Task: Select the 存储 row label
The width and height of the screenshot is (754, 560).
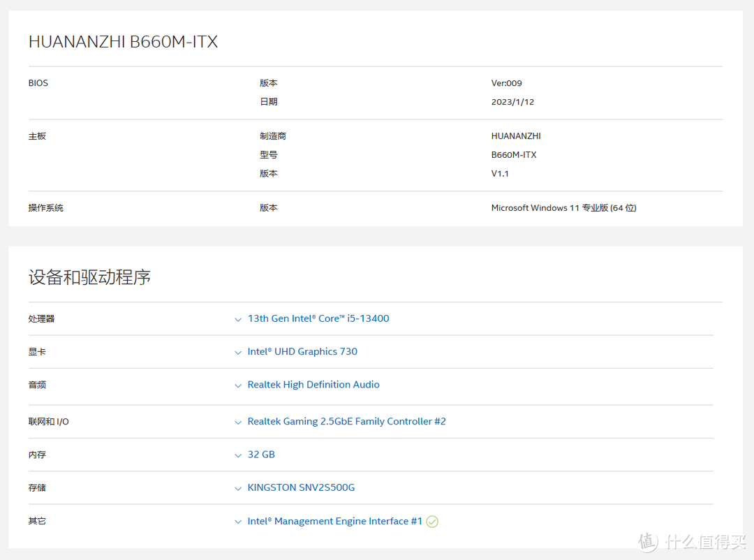Action: (x=37, y=488)
